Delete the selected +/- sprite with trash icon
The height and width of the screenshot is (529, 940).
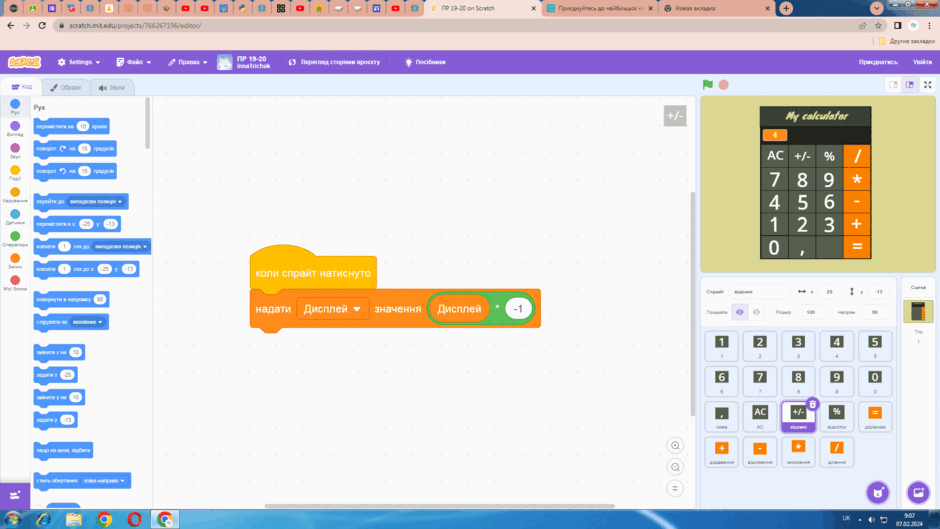[812, 404]
